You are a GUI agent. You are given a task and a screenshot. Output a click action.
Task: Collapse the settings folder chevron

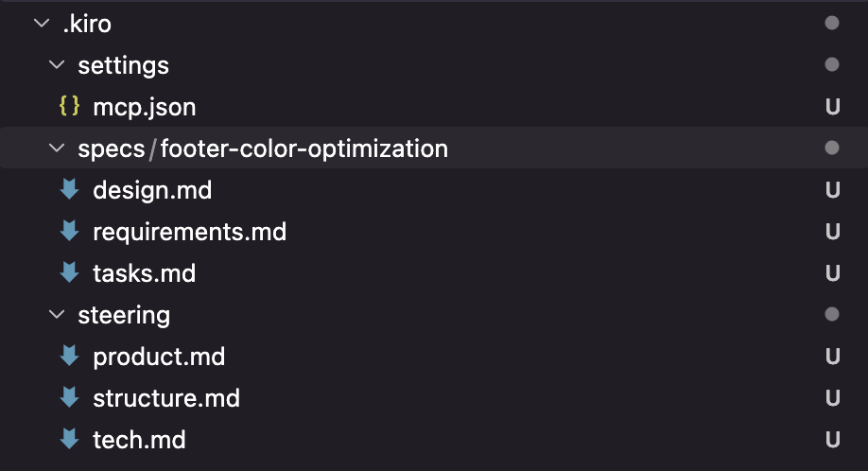[x=57, y=64]
